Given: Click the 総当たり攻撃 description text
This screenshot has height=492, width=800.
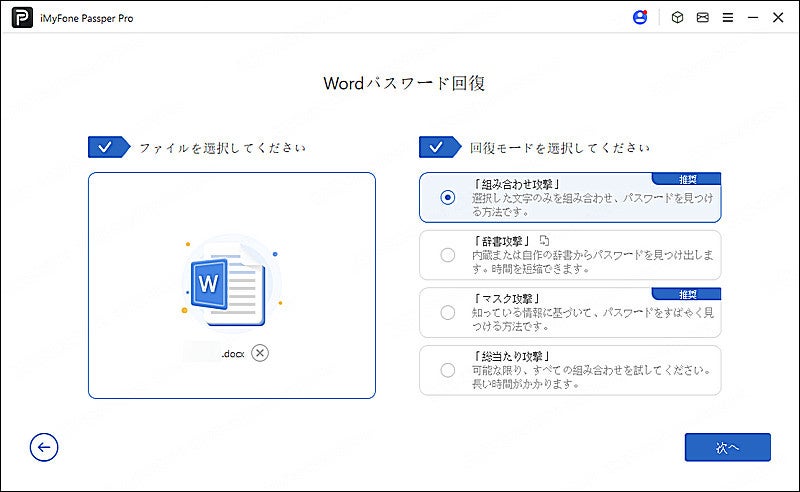Looking at the screenshot, I should [591, 377].
